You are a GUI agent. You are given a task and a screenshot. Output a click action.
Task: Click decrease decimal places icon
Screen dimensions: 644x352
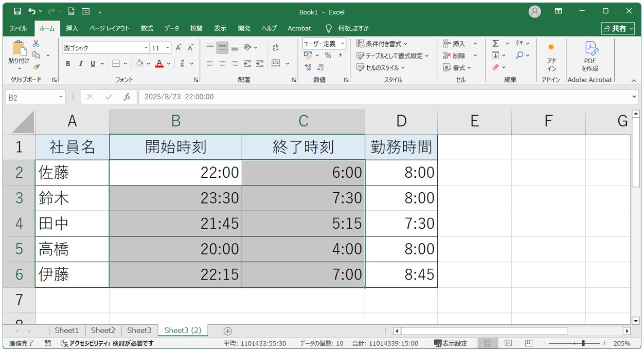(320, 67)
